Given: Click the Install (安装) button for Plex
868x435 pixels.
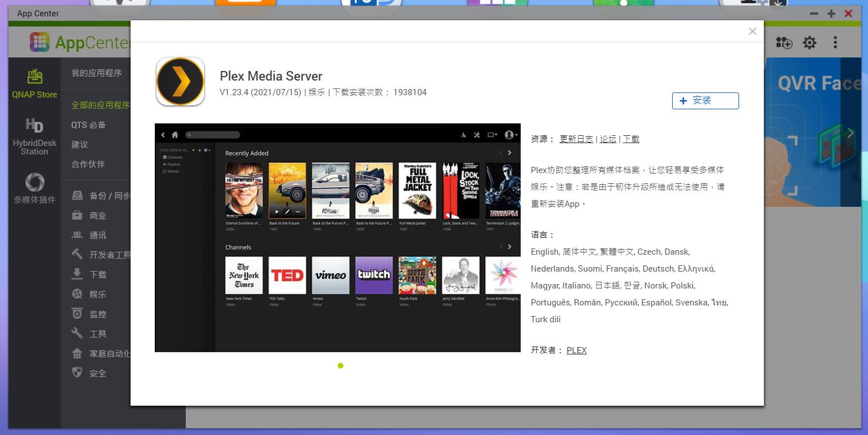Looking at the screenshot, I should (x=705, y=101).
